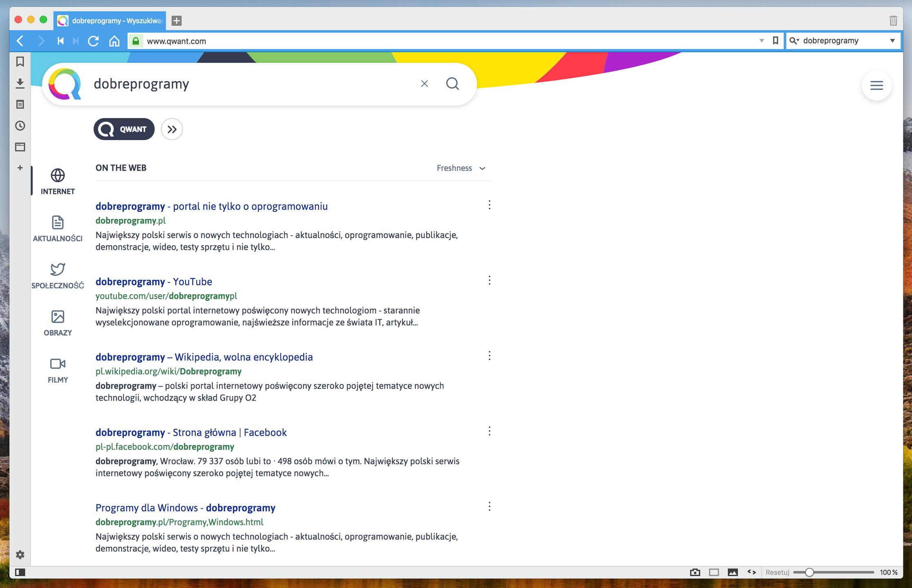The image size is (912, 588).
Task: Open the dobreprogramy Wikipedia result link
Action: coord(204,357)
